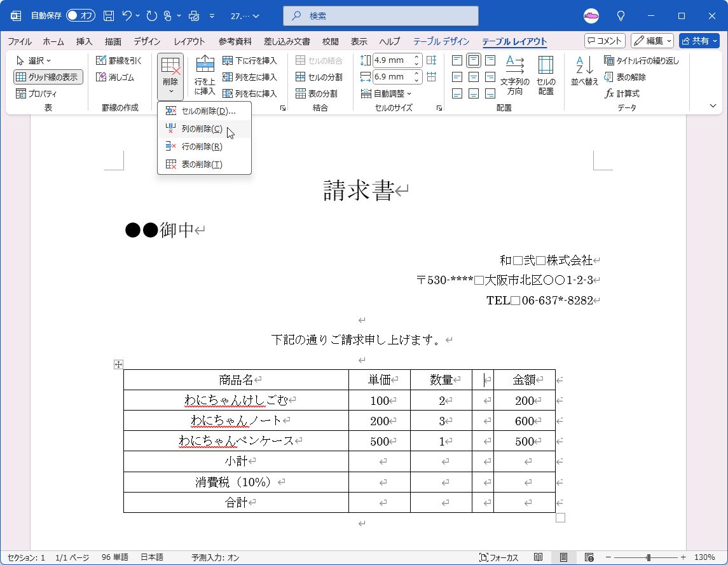Click zoom out minus button

pos(608,557)
